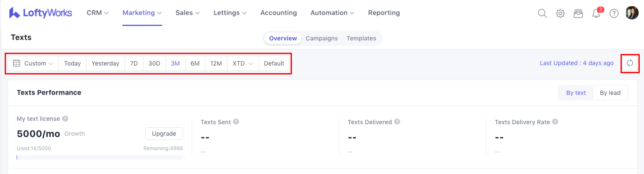The height and width of the screenshot is (174, 644).
Task: Click the help question mark icon
Action: pyautogui.click(x=614, y=13)
